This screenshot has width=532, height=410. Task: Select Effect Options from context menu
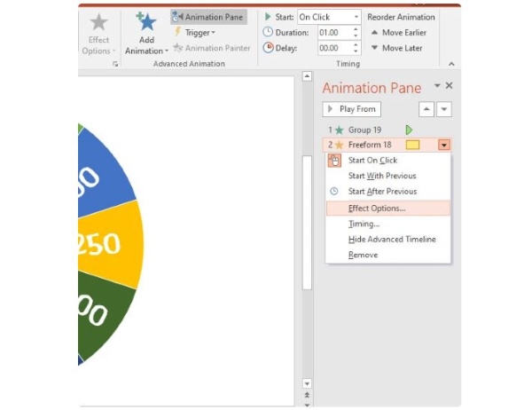[377, 208]
